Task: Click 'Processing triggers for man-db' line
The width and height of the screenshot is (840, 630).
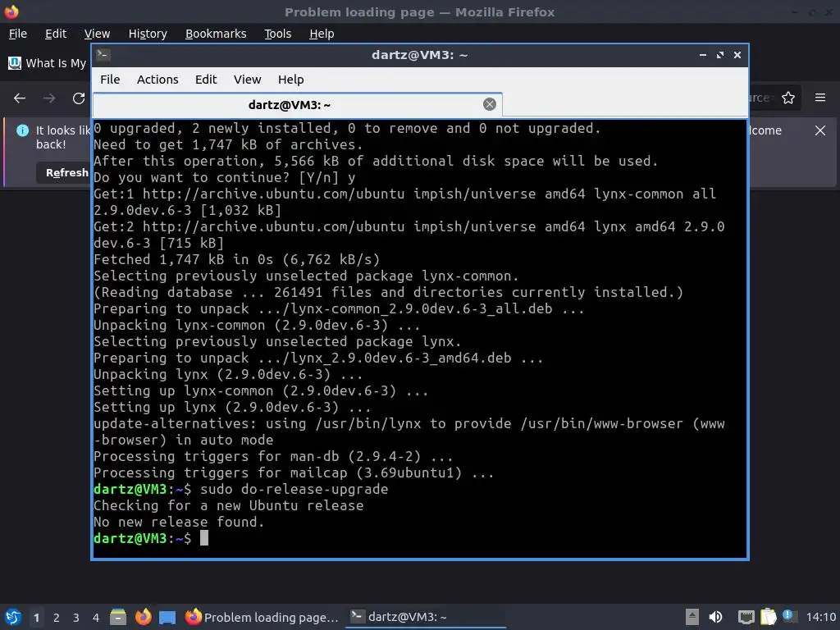Action: tap(273, 456)
